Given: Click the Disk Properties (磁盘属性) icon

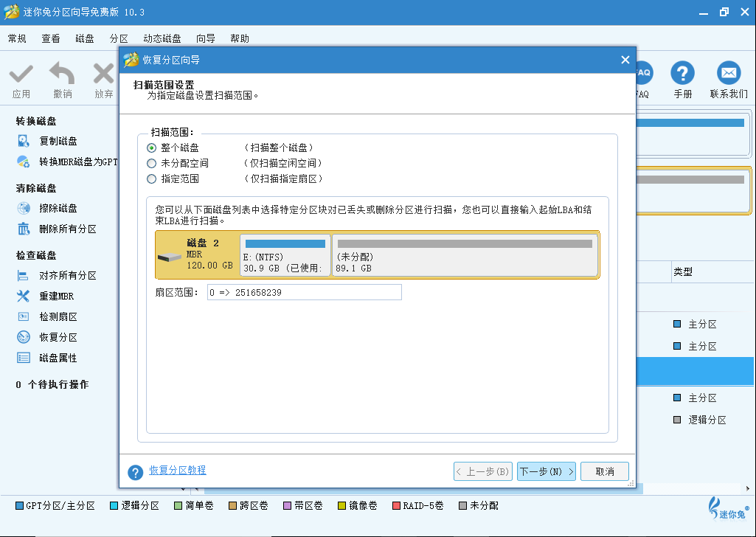Looking at the screenshot, I should [23, 358].
